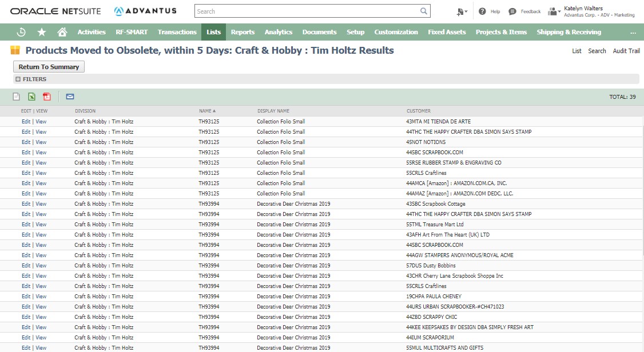Click the Oracle NetSuite logo

[x=55, y=11]
